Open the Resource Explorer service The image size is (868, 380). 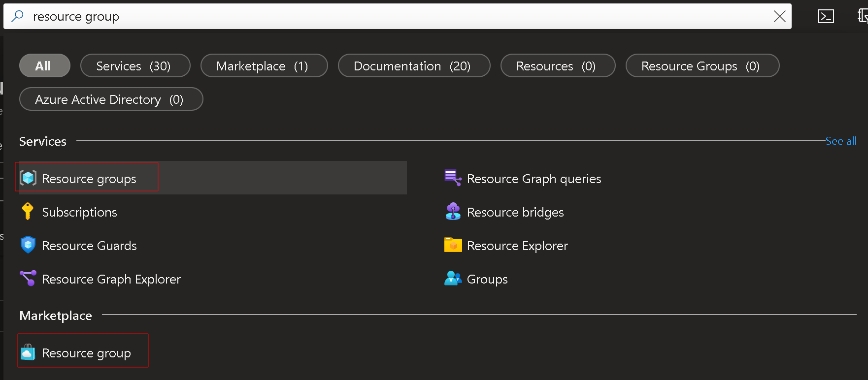(x=517, y=245)
